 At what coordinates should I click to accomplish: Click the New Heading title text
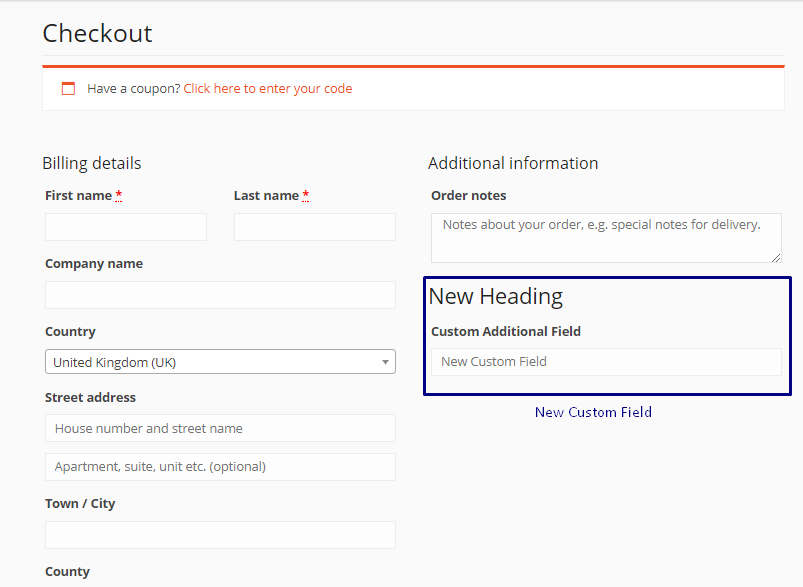click(496, 297)
